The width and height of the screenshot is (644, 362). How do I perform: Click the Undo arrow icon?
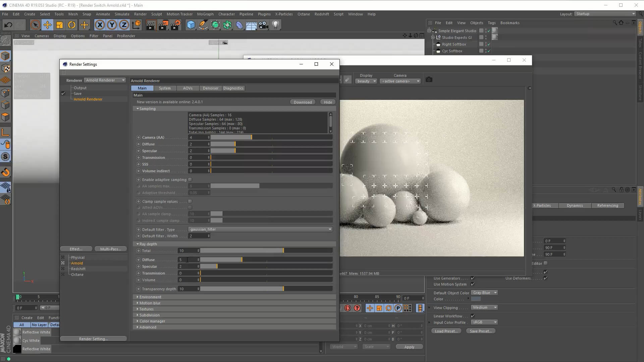[8, 25]
